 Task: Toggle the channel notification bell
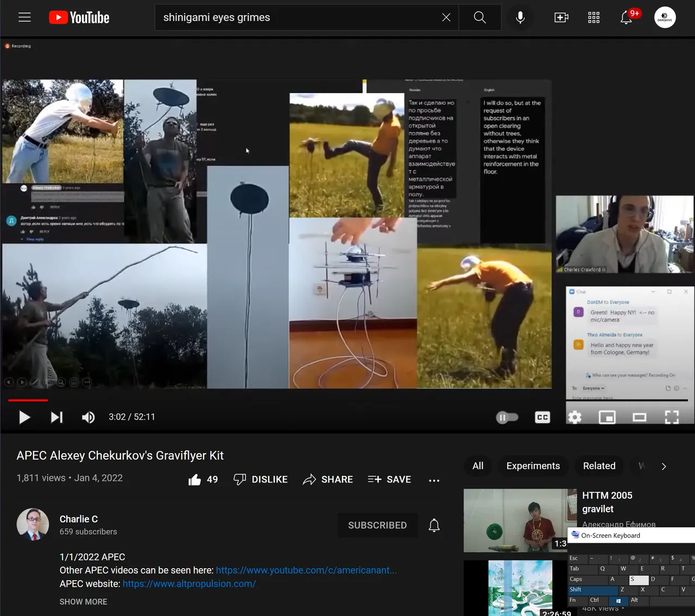coord(434,525)
